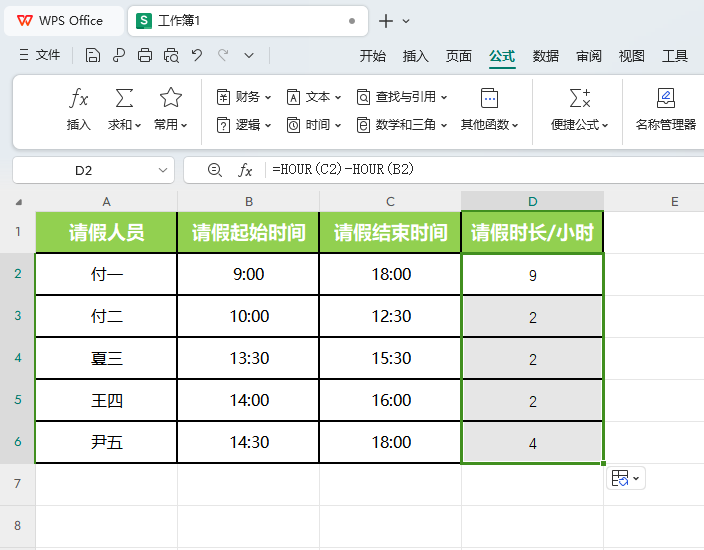The height and width of the screenshot is (550, 704).
Task: Open the 页面 ribbon tab
Action: (458, 56)
